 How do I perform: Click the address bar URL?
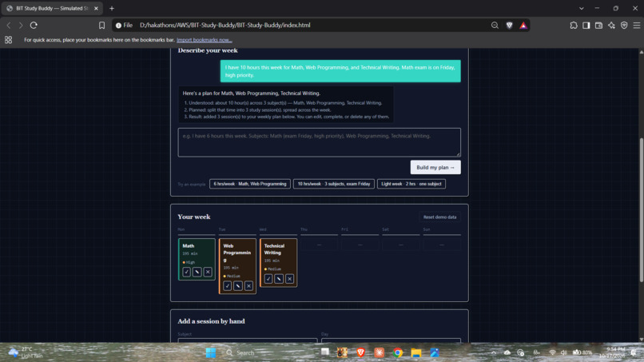[x=225, y=25]
